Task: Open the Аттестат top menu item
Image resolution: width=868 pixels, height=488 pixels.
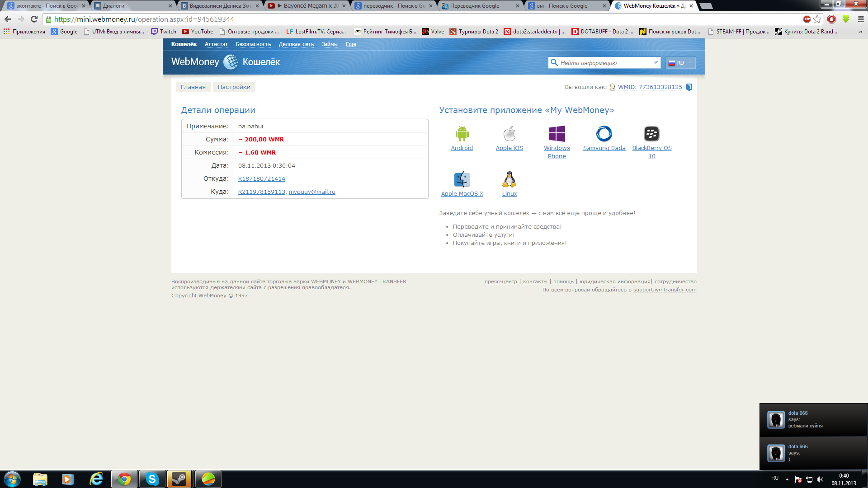Action: click(x=216, y=44)
